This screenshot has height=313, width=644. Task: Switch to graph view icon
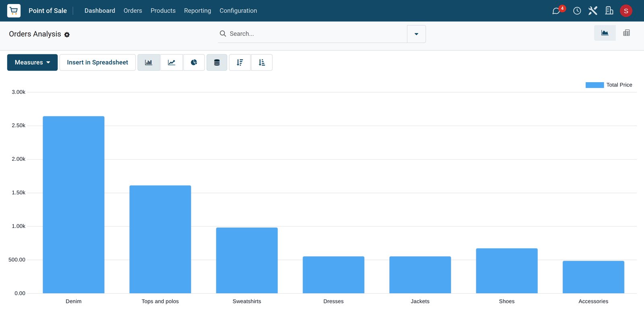point(605,33)
